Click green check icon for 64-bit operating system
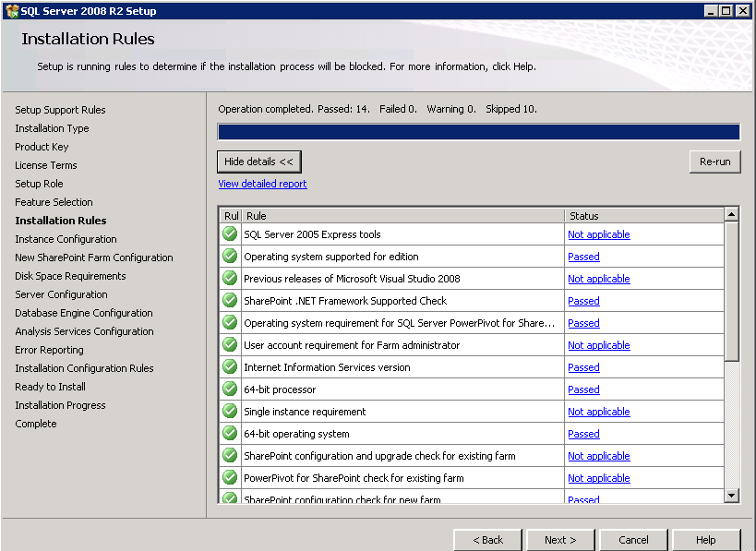Image resolution: width=756 pixels, height=551 pixels. [230, 434]
